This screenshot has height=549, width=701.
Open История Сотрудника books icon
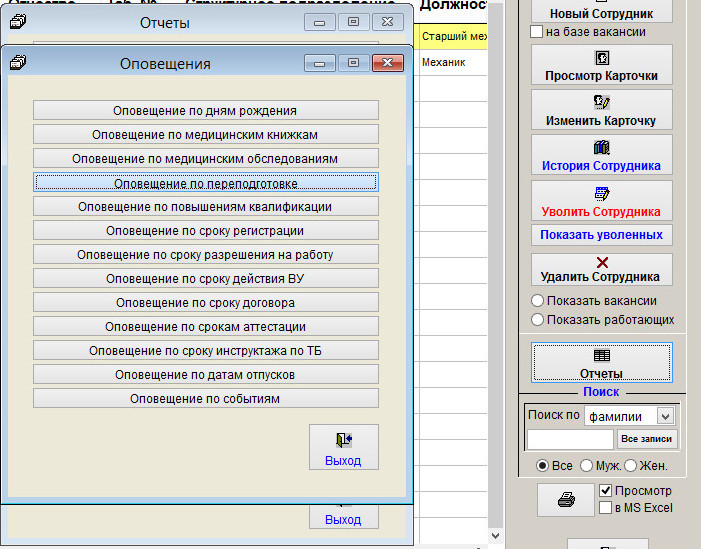(602, 147)
